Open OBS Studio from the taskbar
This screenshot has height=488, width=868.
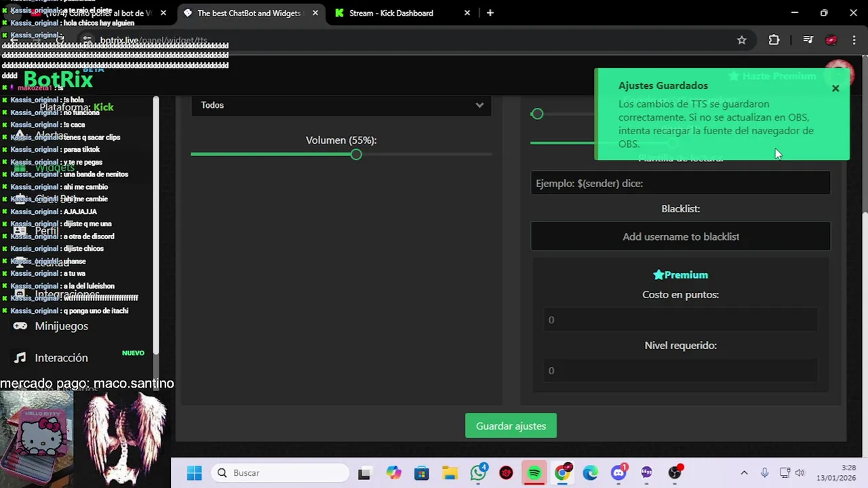pos(675,473)
